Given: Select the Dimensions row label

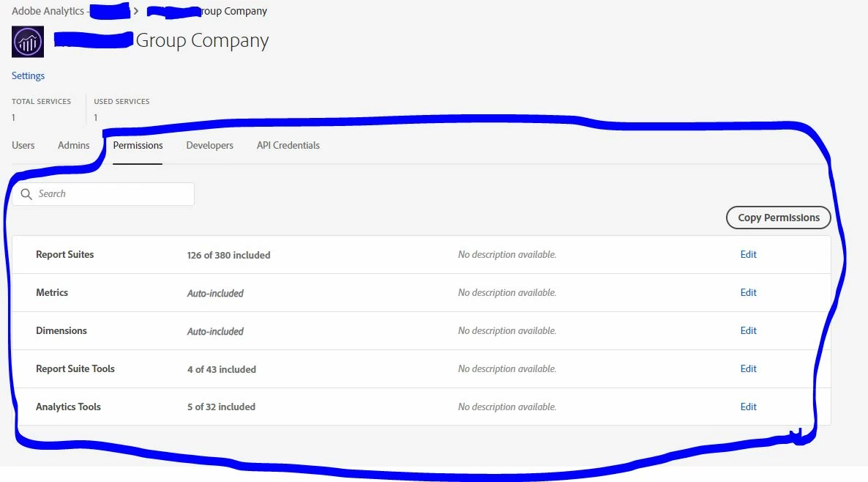Looking at the screenshot, I should point(61,331).
